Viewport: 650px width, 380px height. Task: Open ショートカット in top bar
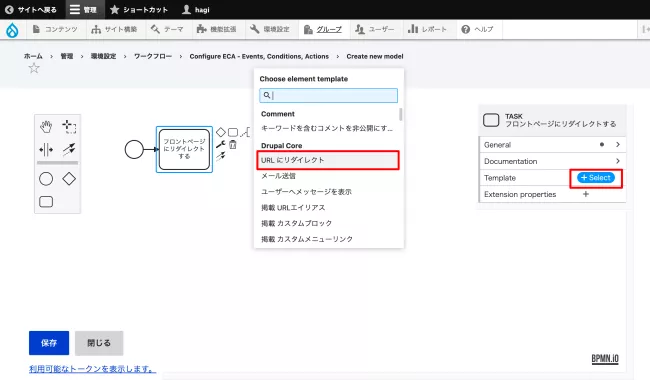(138, 10)
